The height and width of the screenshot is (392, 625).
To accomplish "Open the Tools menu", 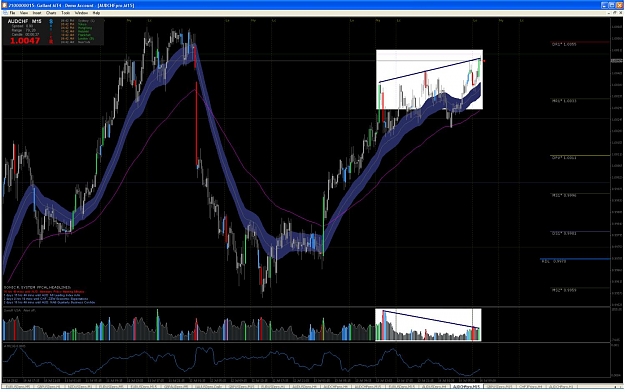I will (x=65, y=13).
